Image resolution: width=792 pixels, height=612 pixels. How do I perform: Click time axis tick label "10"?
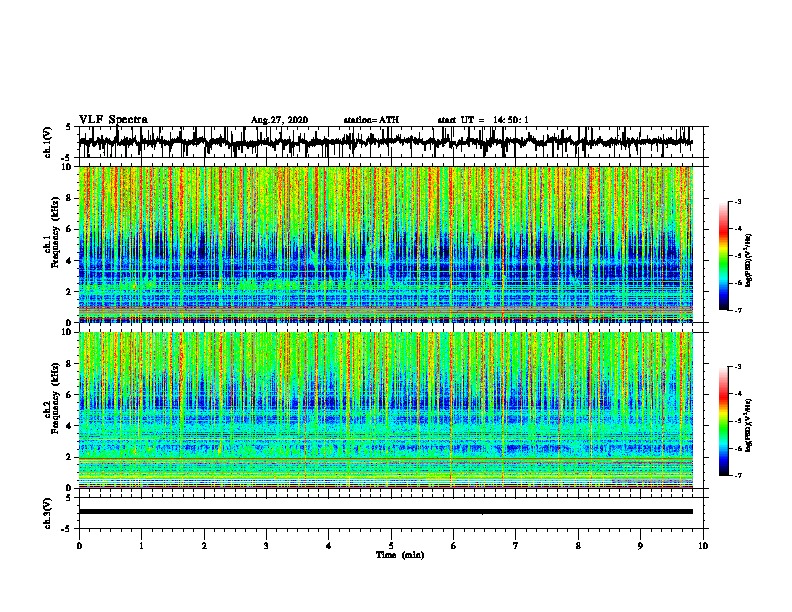click(x=703, y=546)
